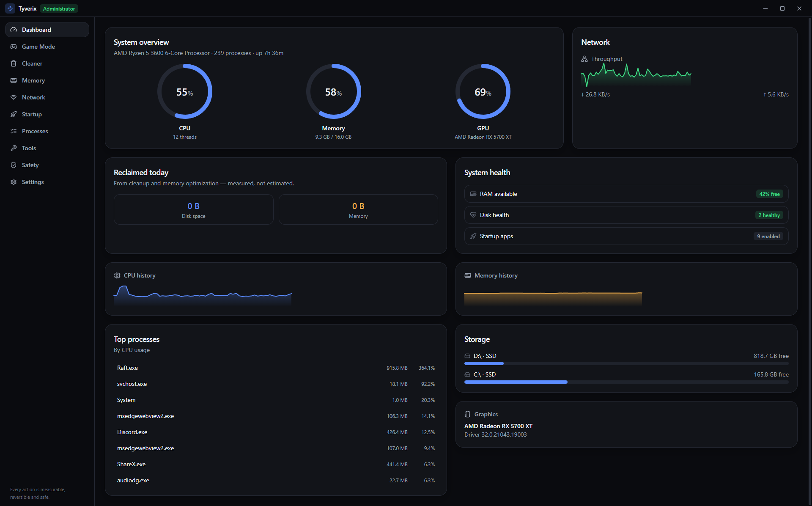Select msedgewebview2.exe row using 107.0 MB
The height and width of the screenshot is (506, 812).
point(276,448)
